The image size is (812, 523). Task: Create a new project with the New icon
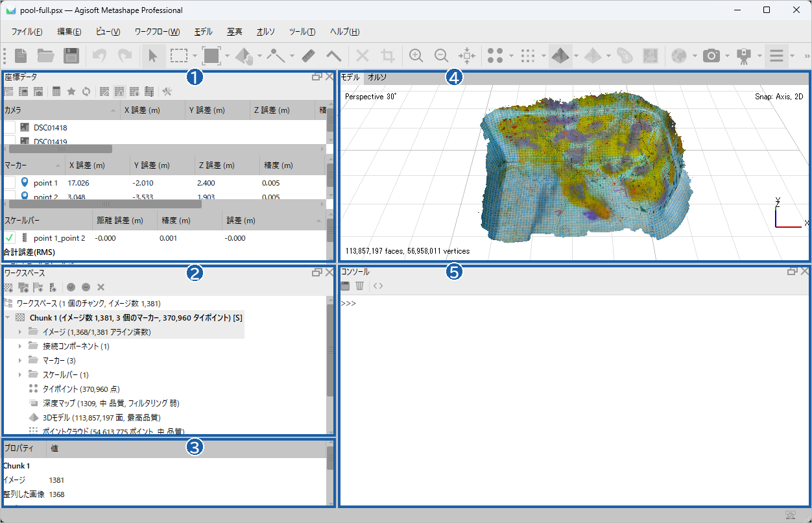pos(21,56)
